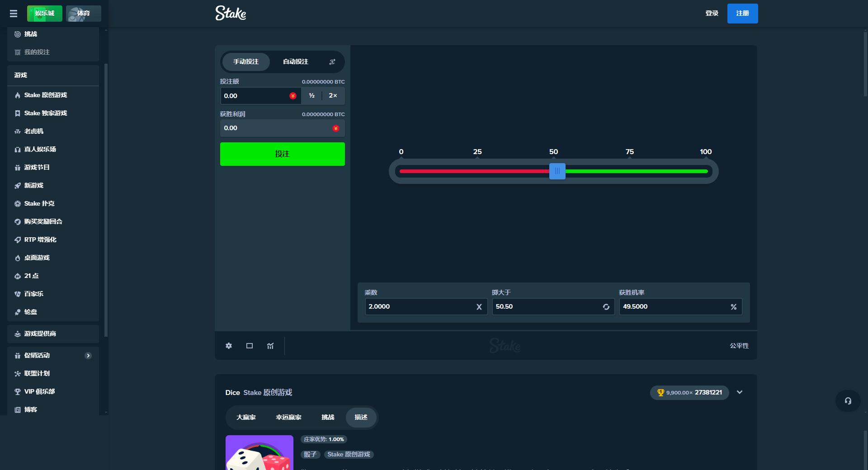
Task: Click the yen icon in profit on win field
Action: point(335,128)
